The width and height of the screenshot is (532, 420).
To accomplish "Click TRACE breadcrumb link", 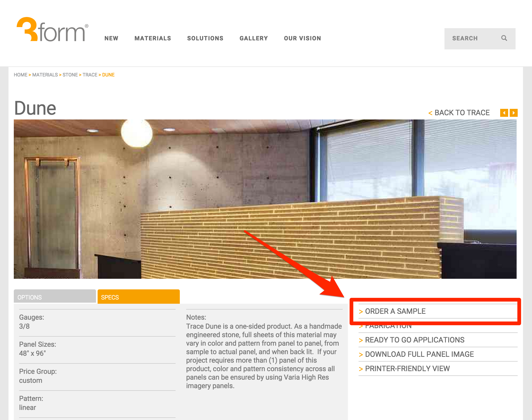I will point(90,75).
